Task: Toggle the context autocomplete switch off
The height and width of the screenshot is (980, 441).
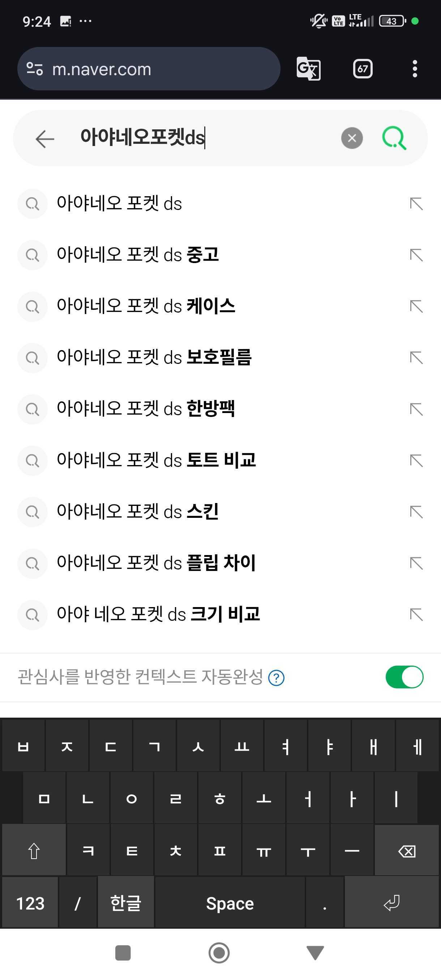Action: (404, 677)
